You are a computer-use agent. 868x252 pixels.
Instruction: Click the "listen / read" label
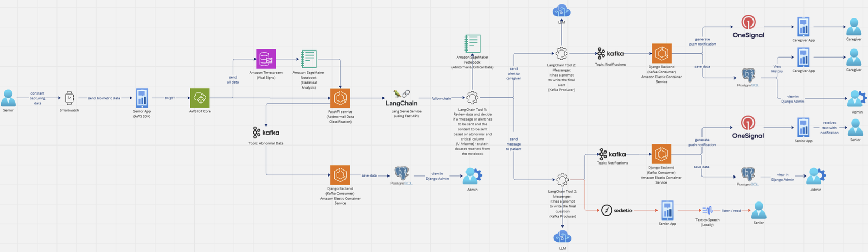coord(731,211)
